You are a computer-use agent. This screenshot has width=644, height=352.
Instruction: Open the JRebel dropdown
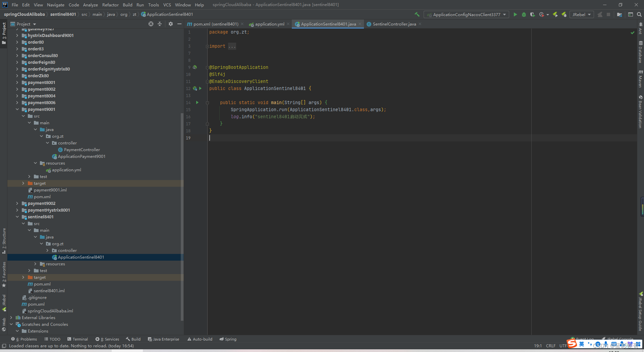coord(582,14)
